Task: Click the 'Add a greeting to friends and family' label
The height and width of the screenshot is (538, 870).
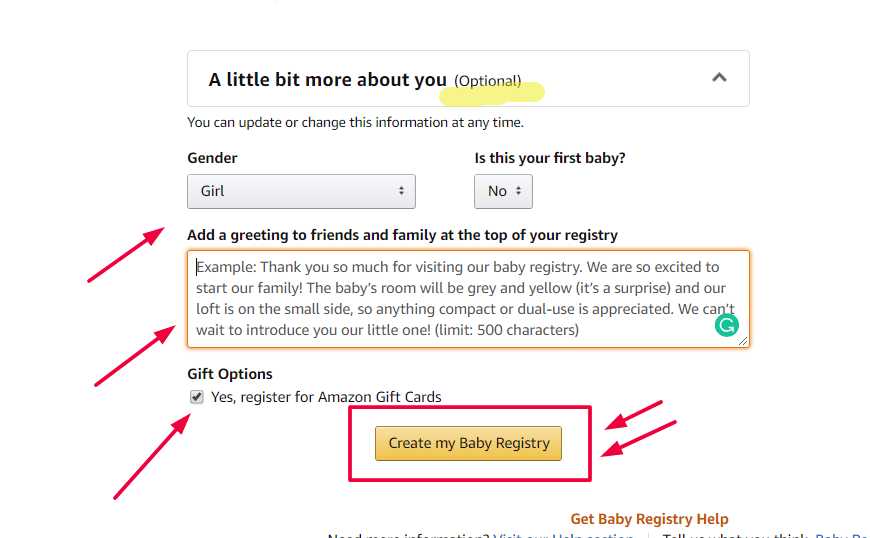Action: pyautogui.click(x=402, y=235)
